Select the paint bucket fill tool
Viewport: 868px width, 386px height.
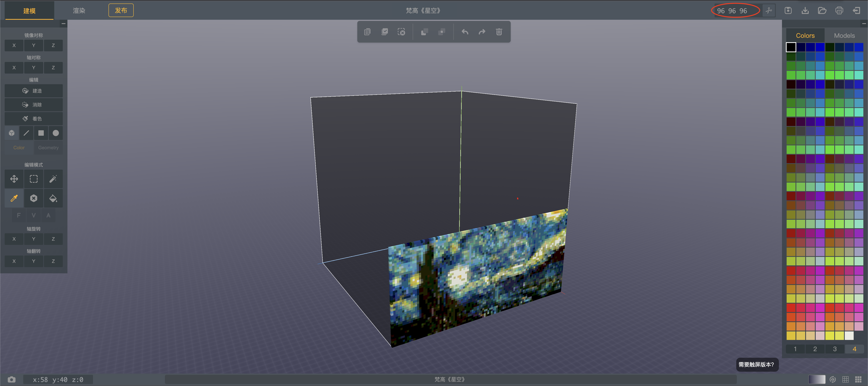[x=53, y=198]
